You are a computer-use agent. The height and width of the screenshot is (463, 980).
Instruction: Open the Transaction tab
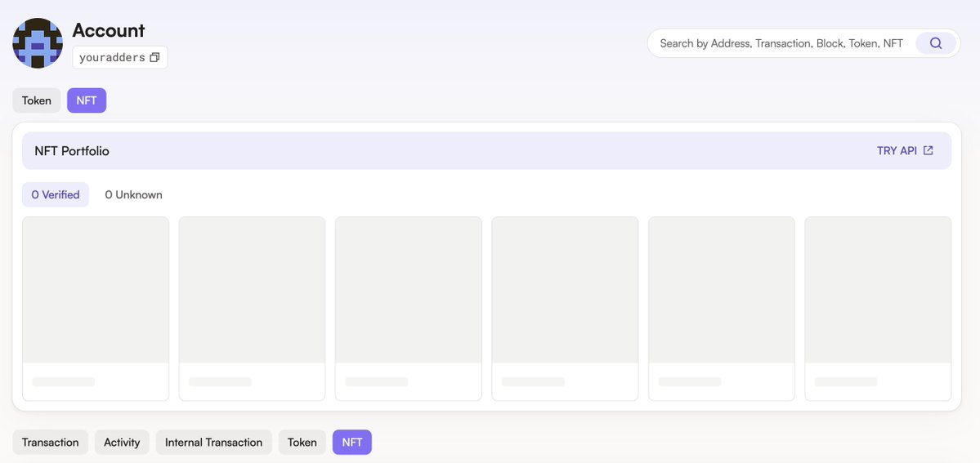[51, 443]
